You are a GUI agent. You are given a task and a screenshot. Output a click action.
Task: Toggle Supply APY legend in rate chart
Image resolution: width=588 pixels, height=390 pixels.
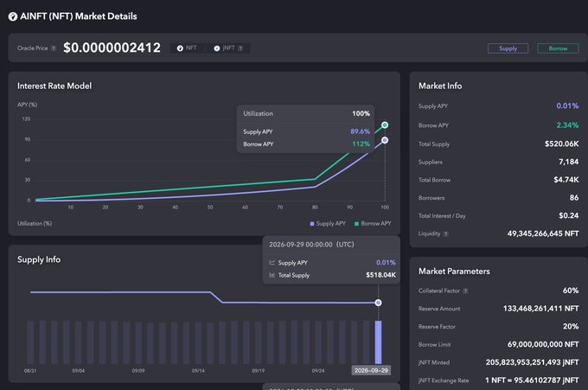pyautogui.click(x=328, y=223)
